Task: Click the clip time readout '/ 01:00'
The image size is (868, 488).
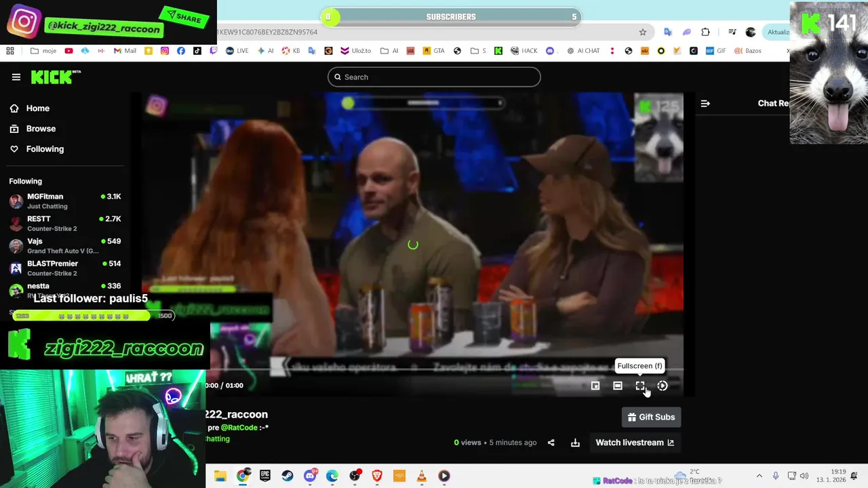Action: click(231, 386)
